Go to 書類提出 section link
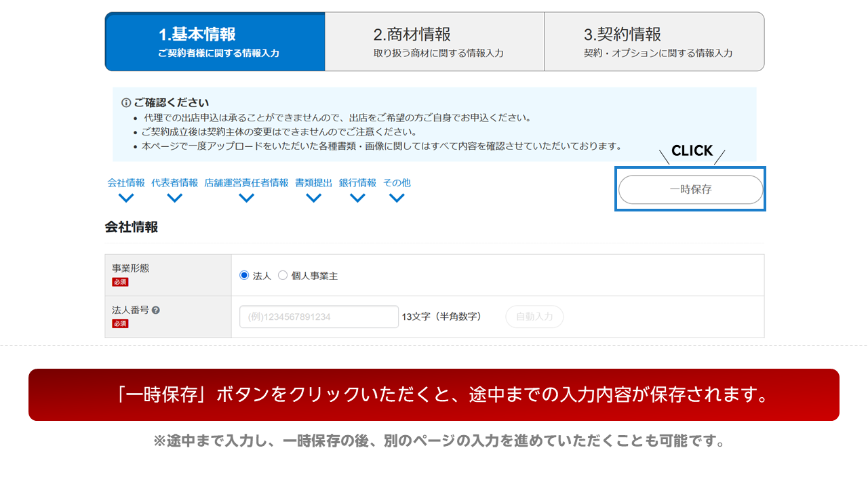The width and height of the screenshot is (868, 488). tap(313, 183)
